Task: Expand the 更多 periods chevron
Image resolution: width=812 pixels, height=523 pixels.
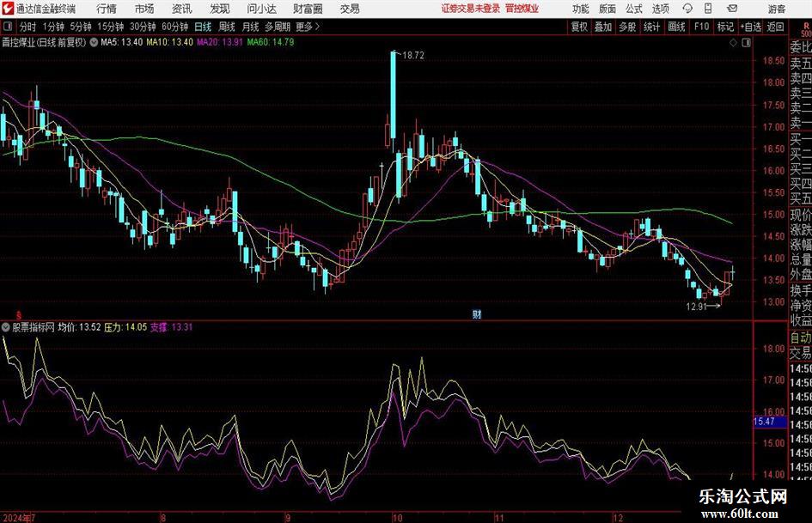Action: (x=308, y=27)
